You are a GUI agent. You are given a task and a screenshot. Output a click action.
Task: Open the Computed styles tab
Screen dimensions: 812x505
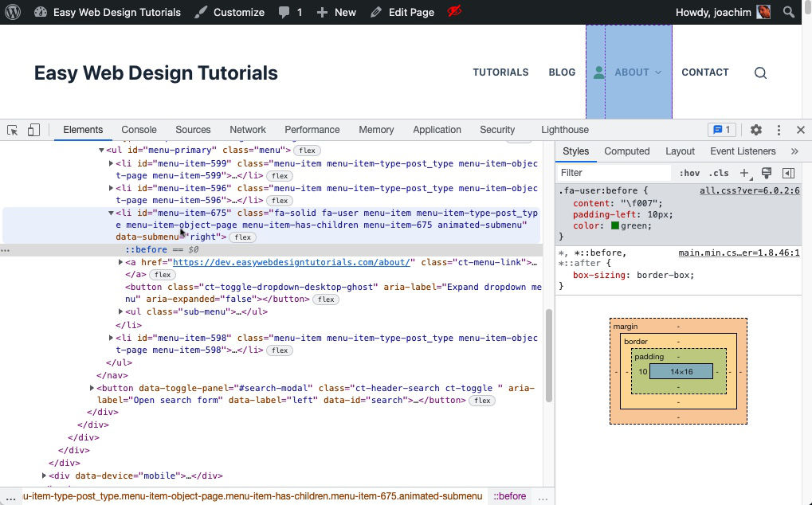[626, 151]
